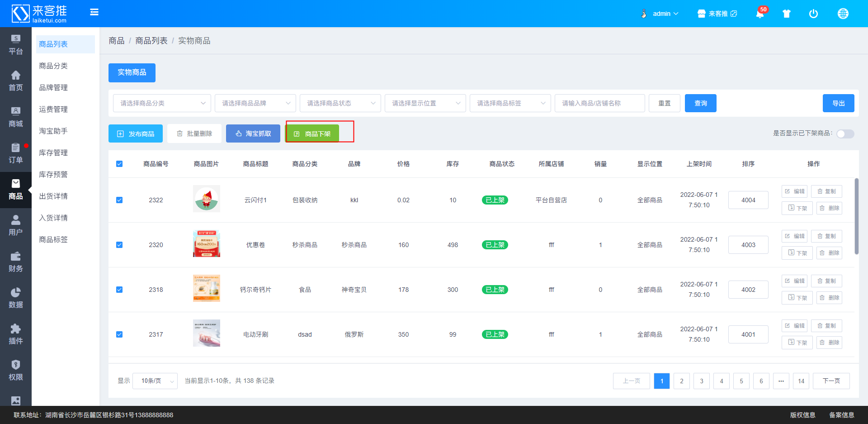Click 下架 for product 2320
The image size is (868, 424).
click(x=797, y=253)
